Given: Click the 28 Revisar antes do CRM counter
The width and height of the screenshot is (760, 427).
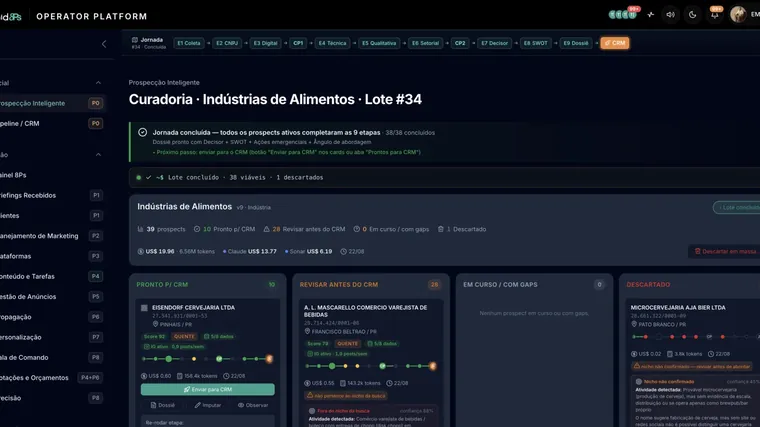Looking at the screenshot, I should tap(304, 229).
